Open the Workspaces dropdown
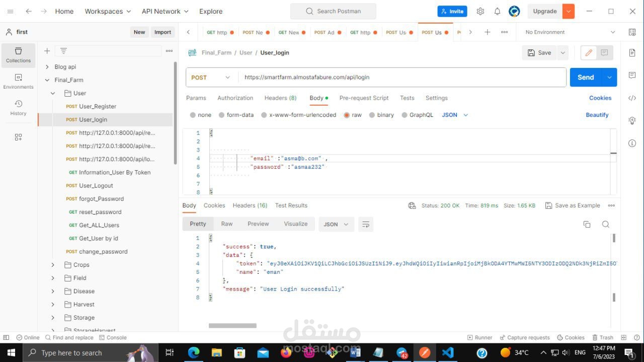 [108, 11]
